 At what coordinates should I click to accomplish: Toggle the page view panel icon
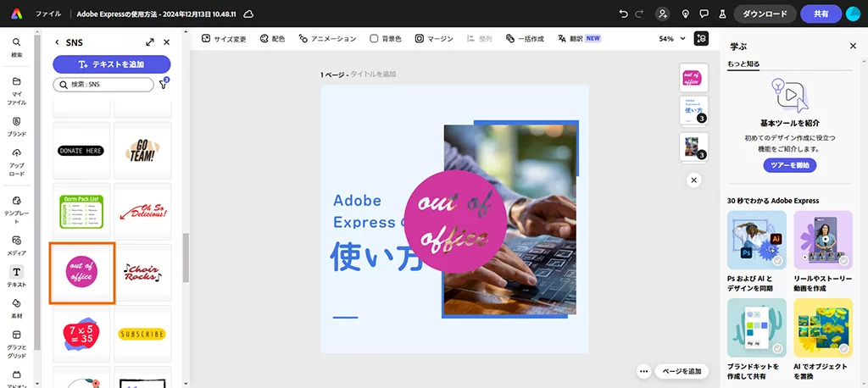click(701, 39)
